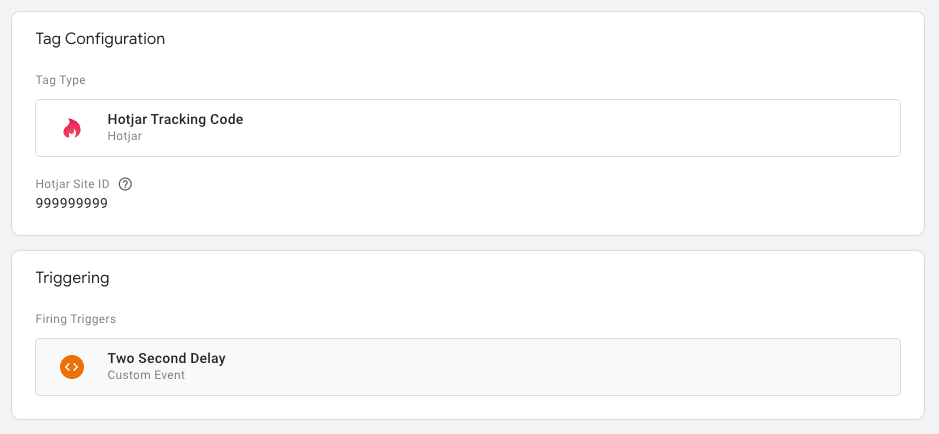This screenshot has width=939, height=434.
Task: Click the Custom Event trigger type text
Action: click(x=146, y=375)
